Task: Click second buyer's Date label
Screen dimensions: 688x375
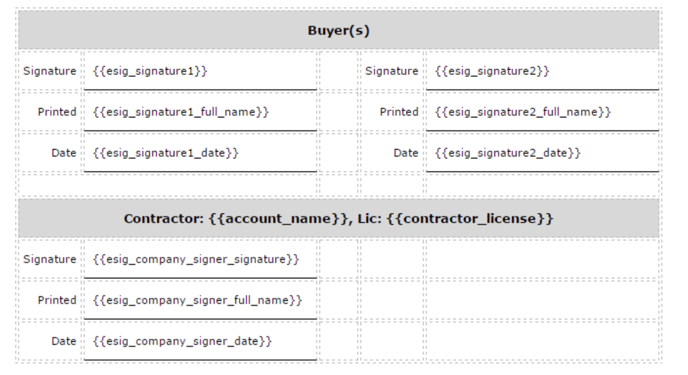Action: coord(406,153)
